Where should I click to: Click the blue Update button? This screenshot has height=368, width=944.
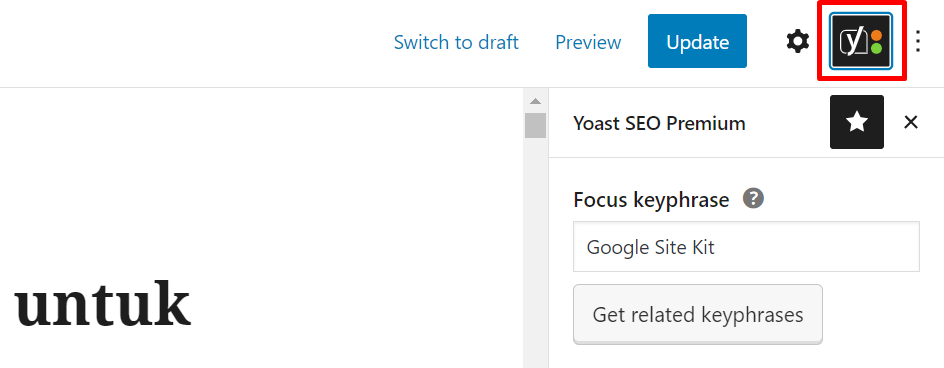tap(697, 41)
